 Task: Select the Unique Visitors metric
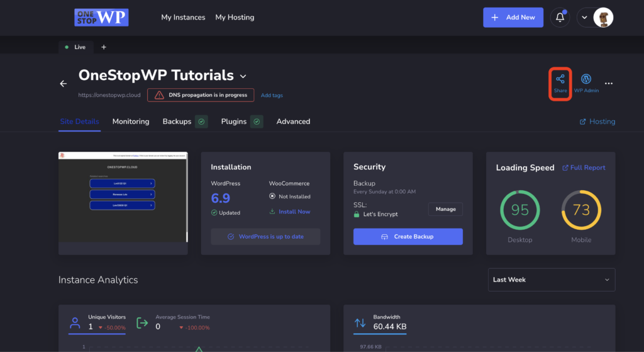pyautogui.click(x=97, y=323)
